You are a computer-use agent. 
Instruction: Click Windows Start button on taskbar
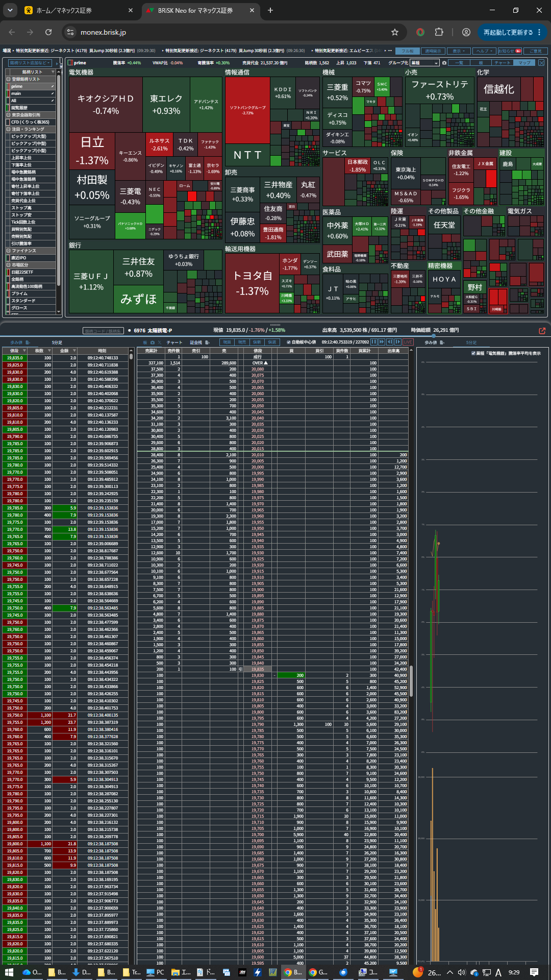[x=9, y=972]
